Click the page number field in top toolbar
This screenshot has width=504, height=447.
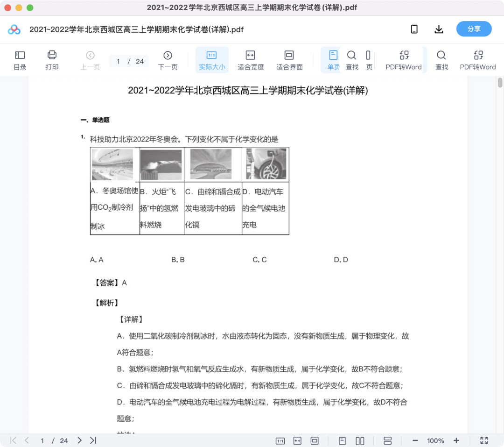point(118,61)
